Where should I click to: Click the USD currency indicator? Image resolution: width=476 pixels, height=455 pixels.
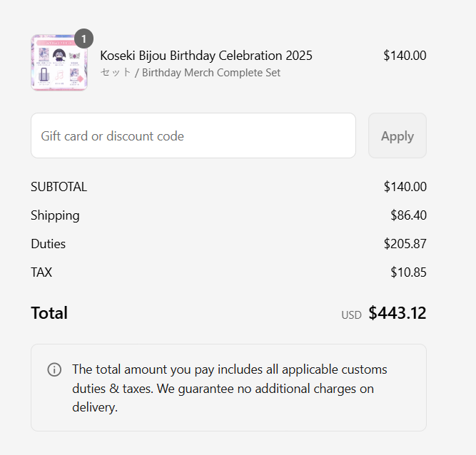(x=351, y=315)
